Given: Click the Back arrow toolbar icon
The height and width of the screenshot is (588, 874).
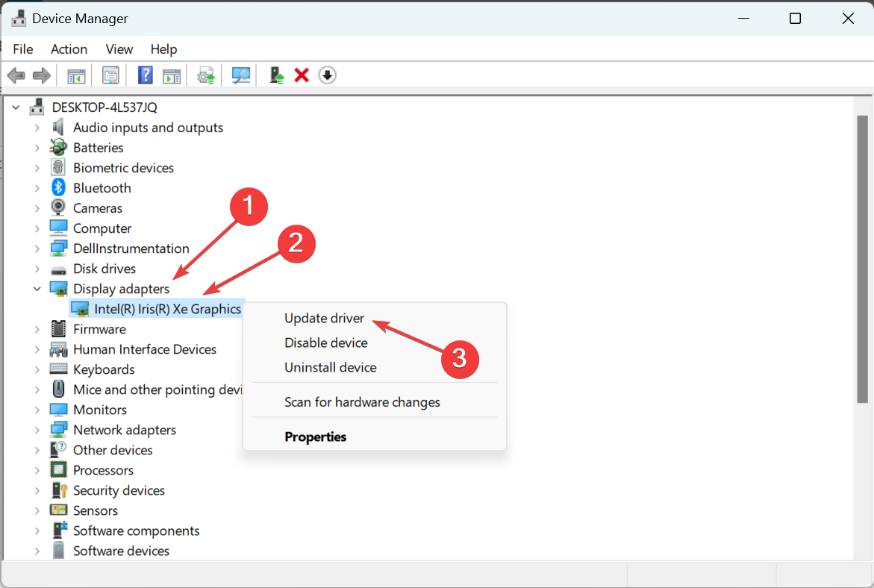Looking at the screenshot, I should click(x=16, y=75).
